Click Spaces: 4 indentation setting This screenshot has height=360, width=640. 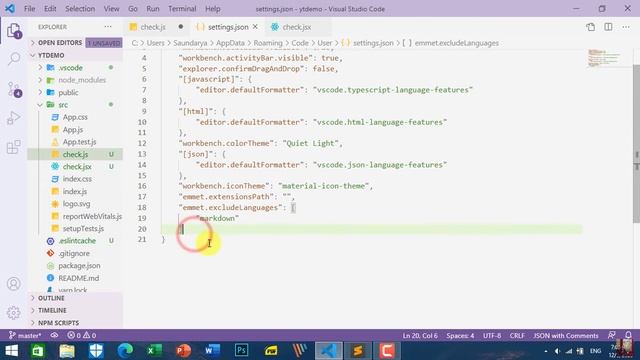[460, 336]
